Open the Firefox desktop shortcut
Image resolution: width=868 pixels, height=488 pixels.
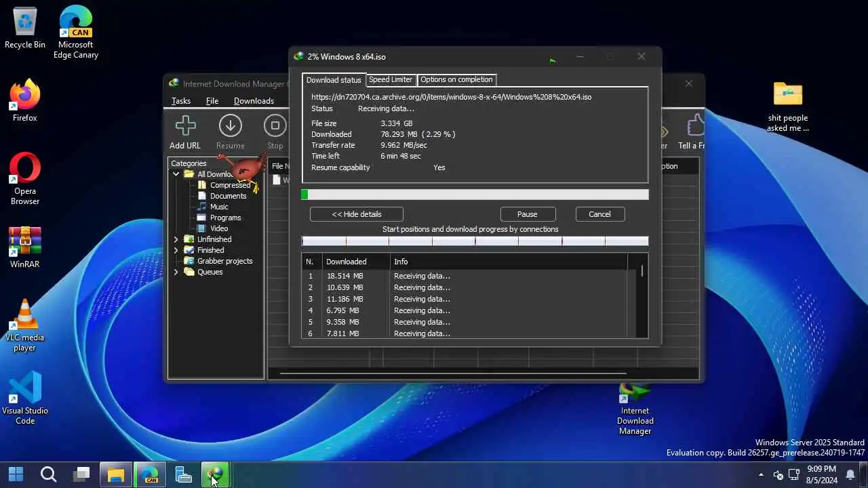pyautogui.click(x=25, y=102)
